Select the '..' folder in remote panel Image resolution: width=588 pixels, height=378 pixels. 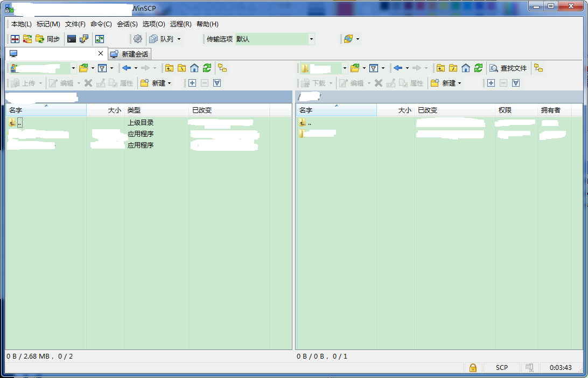(305, 123)
